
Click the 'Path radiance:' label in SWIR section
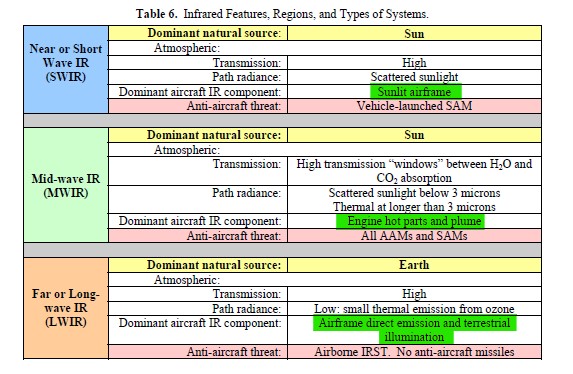coord(247,77)
